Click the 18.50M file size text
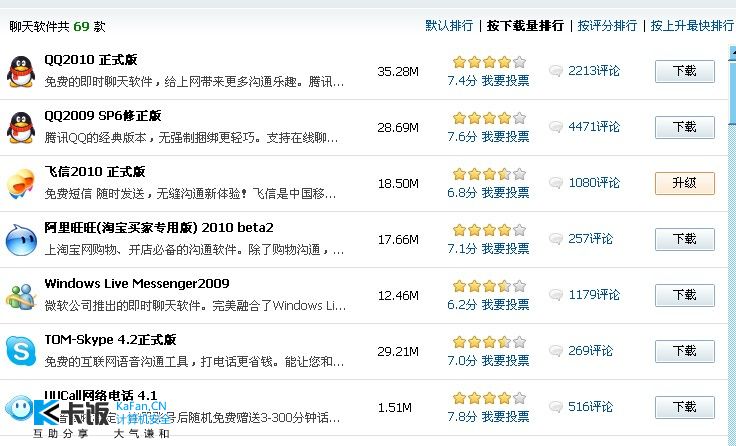 click(398, 184)
